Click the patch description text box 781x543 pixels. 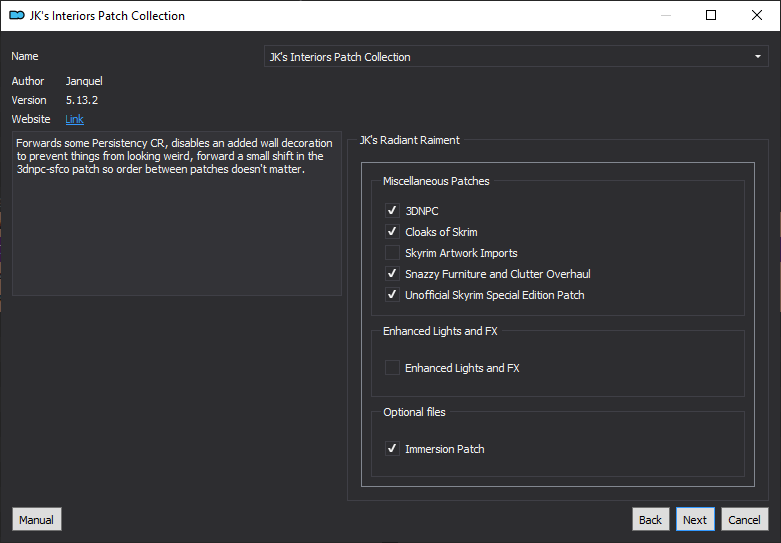177,213
